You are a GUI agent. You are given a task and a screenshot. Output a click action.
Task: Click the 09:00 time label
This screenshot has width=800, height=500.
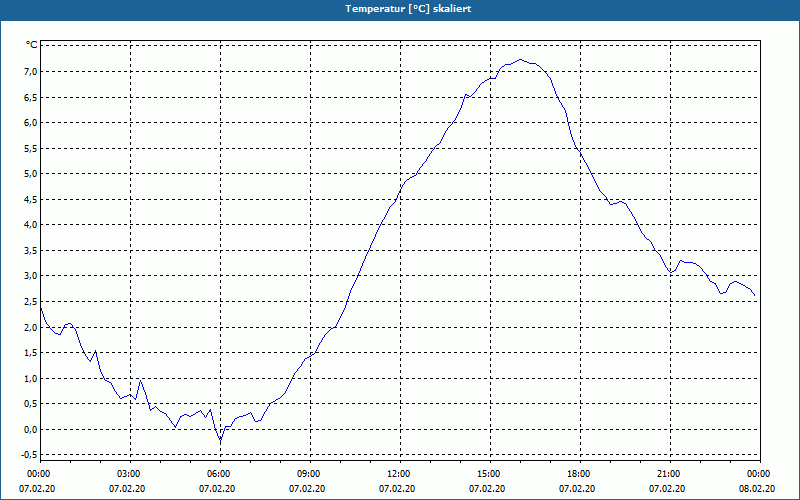pos(311,474)
